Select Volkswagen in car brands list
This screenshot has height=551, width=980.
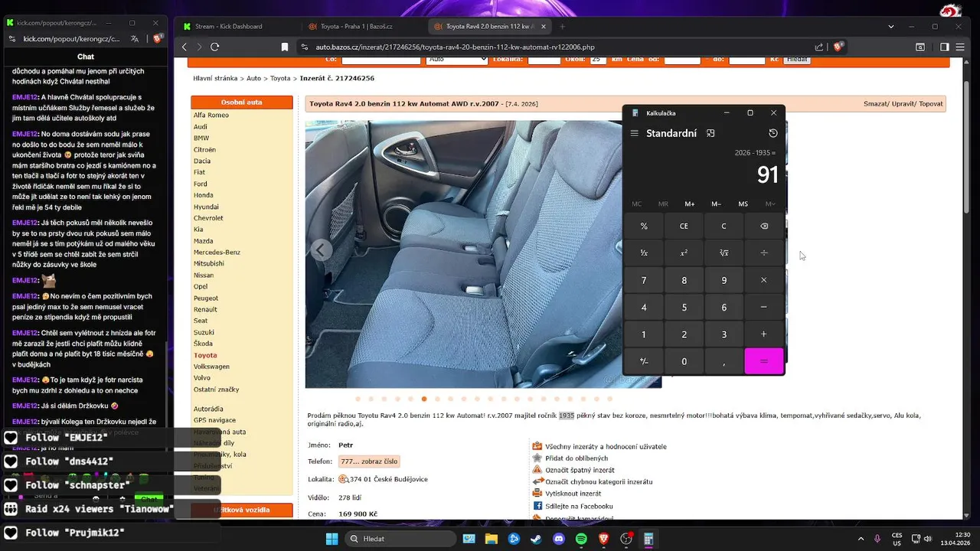pos(211,367)
